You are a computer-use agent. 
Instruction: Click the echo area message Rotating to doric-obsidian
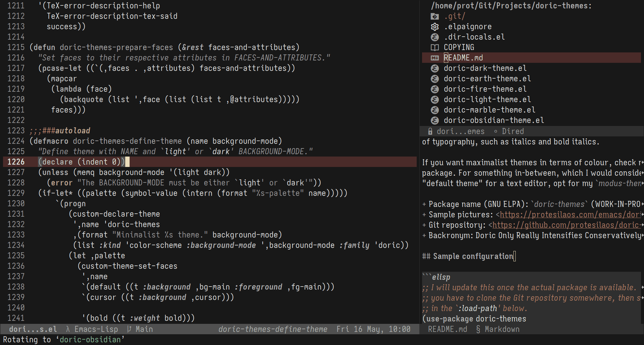click(64, 340)
